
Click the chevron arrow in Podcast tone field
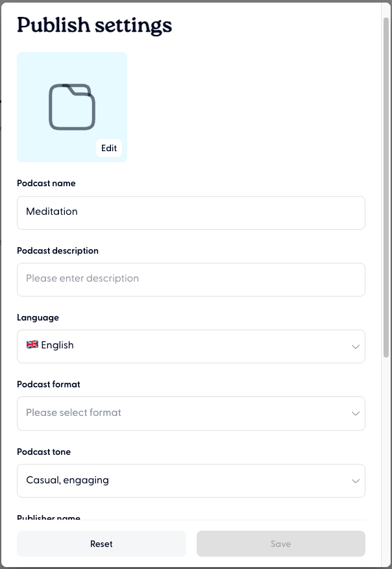point(355,481)
